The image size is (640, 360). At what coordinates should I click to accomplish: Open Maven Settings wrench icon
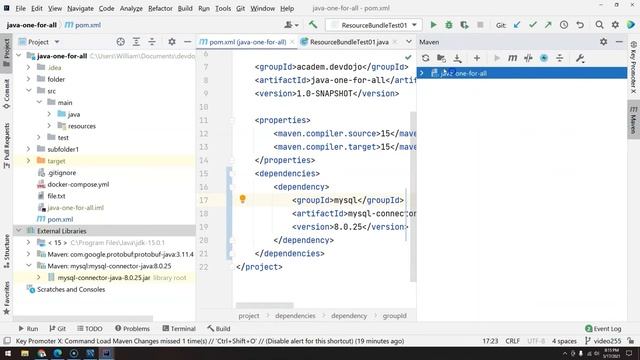point(580,58)
